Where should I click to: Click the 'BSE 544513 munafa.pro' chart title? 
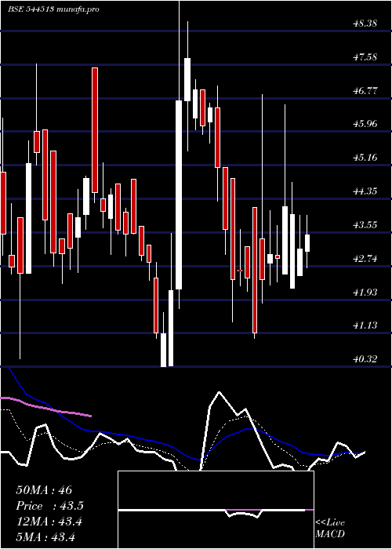click(53, 9)
